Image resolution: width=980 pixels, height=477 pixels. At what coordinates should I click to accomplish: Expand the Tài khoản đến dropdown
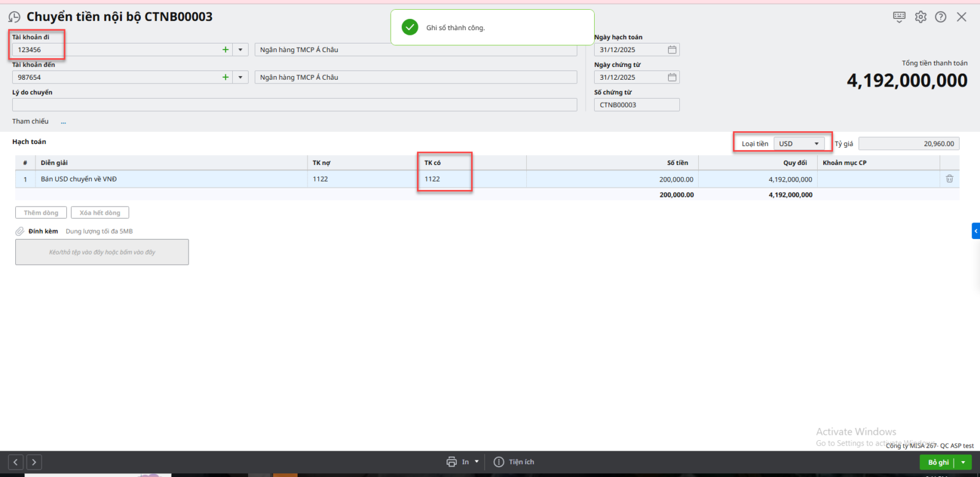point(240,77)
